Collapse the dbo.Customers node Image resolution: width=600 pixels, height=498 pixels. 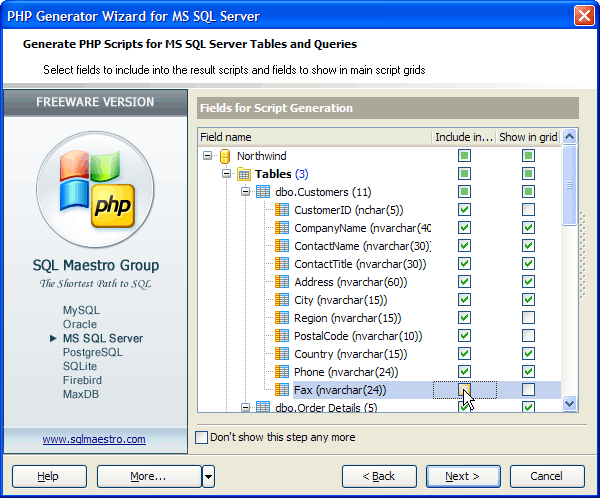pos(246,191)
